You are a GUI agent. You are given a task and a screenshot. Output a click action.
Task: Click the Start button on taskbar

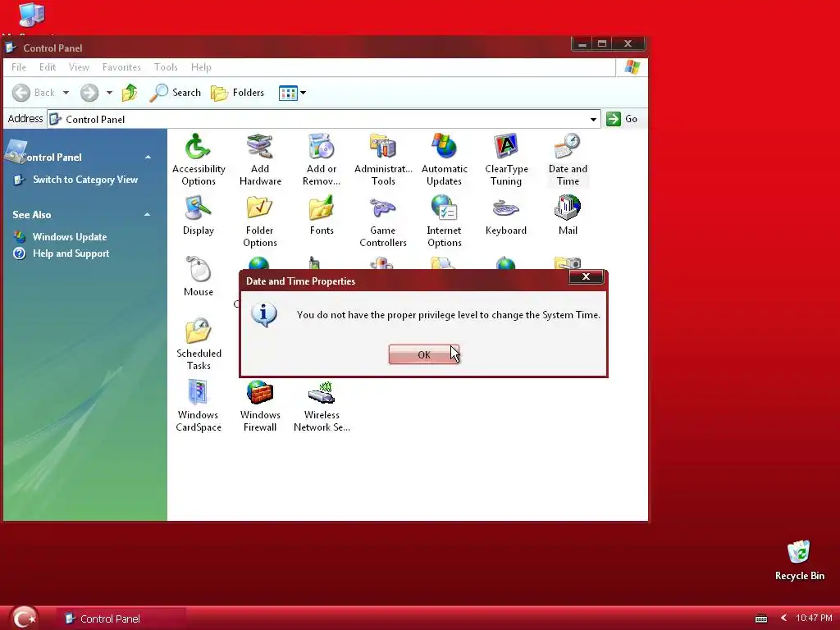[25, 619]
